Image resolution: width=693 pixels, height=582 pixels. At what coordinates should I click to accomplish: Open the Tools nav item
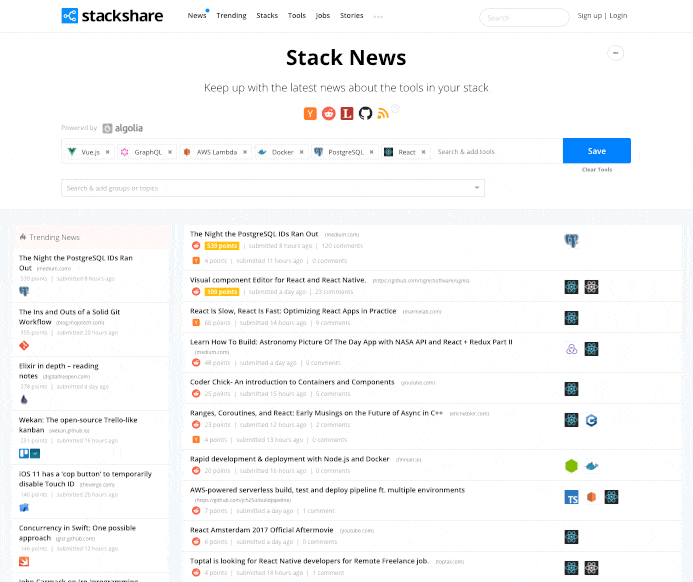coord(297,15)
